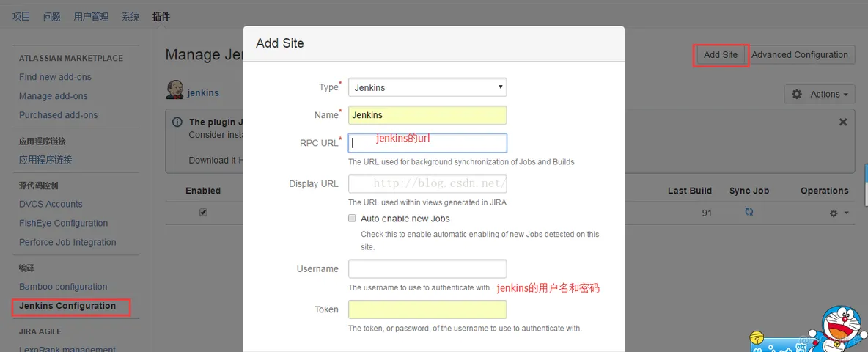Click the Last Build value 91
The image size is (868, 352).
(707, 213)
